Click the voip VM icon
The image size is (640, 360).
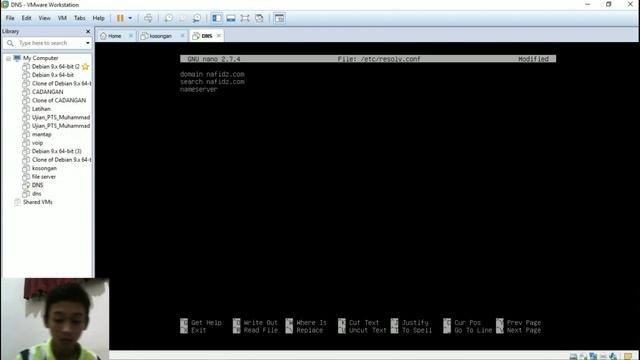(x=26, y=142)
